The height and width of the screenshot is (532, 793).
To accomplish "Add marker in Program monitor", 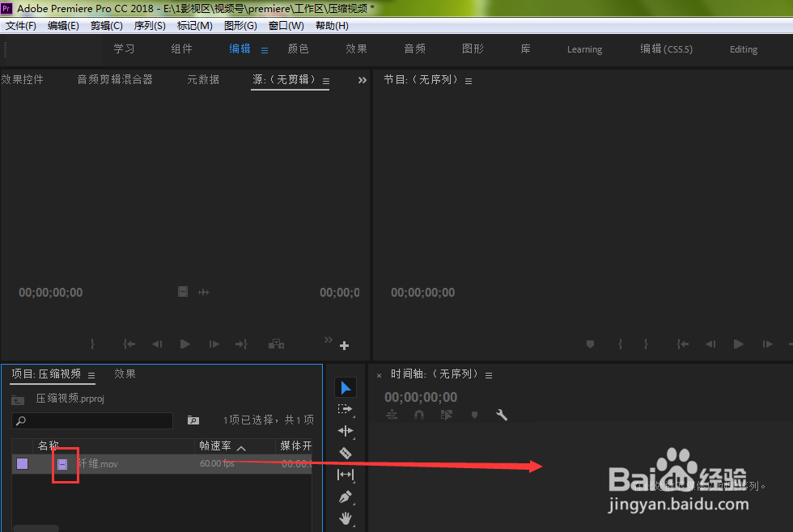I will coord(590,344).
